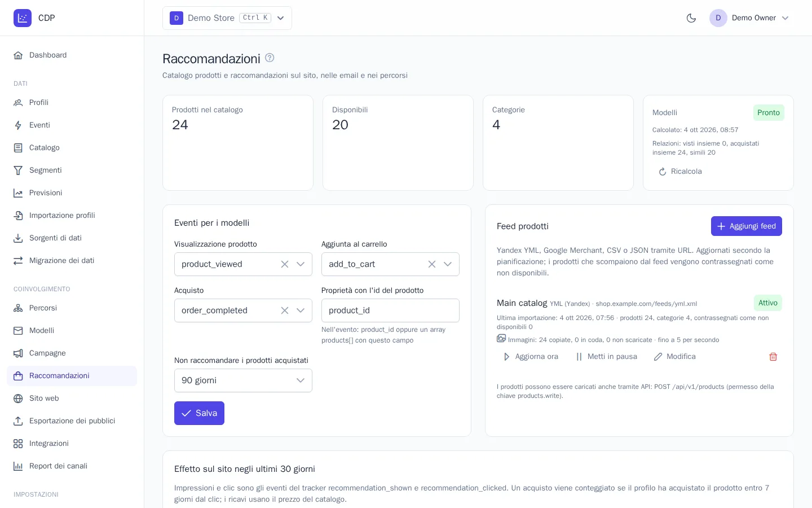Open Report dei canali

tap(72, 466)
